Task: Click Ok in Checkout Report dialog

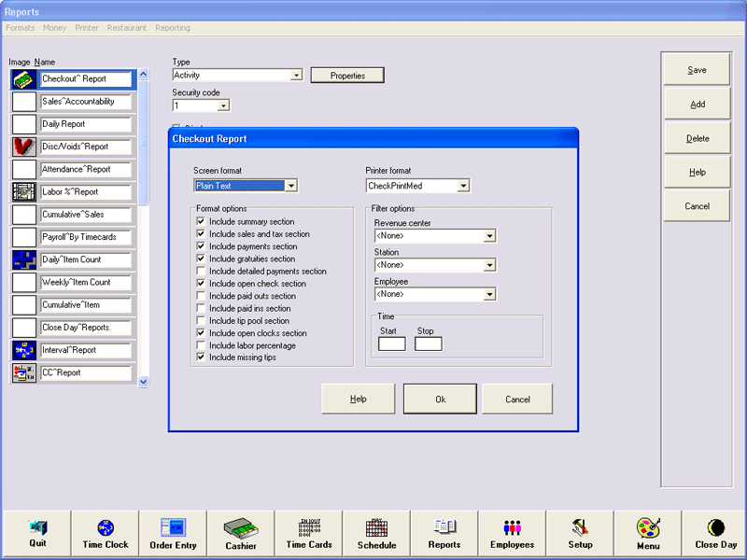Action: pyautogui.click(x=440, y=399)
